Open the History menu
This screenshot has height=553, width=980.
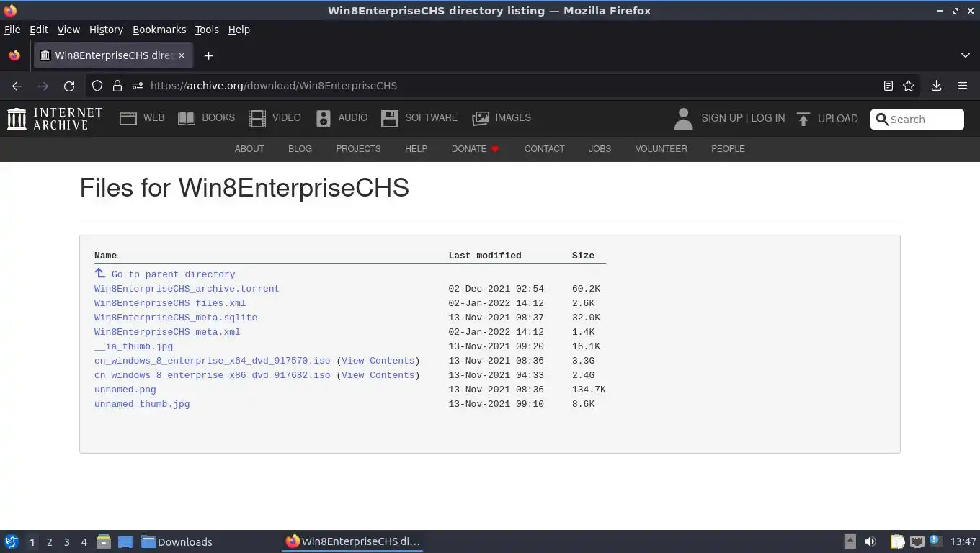pos(106,30)
